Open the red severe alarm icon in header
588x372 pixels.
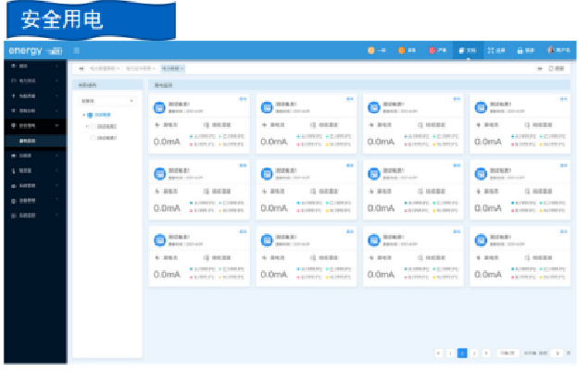[x=432, y=50]
